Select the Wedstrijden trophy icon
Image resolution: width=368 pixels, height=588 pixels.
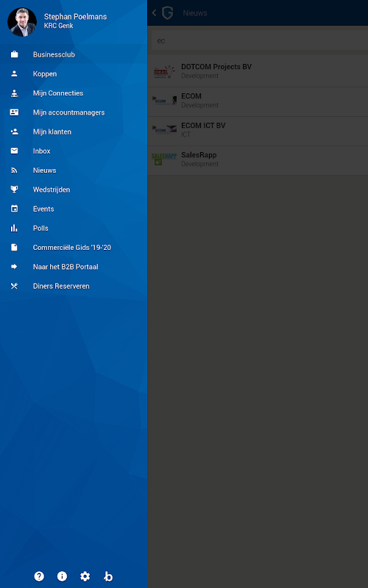pyautogui.click(x=14, y=190)
